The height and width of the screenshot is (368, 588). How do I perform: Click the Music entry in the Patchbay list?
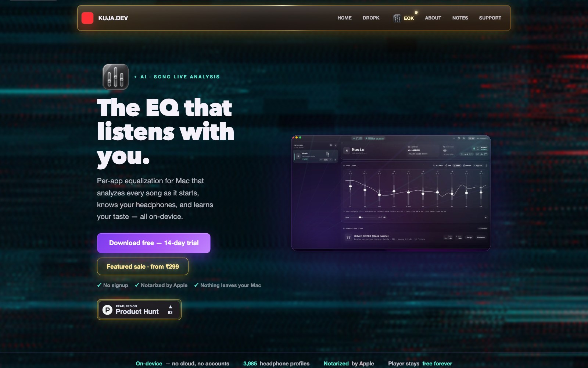pyautogui.click(x=315, y=156)
